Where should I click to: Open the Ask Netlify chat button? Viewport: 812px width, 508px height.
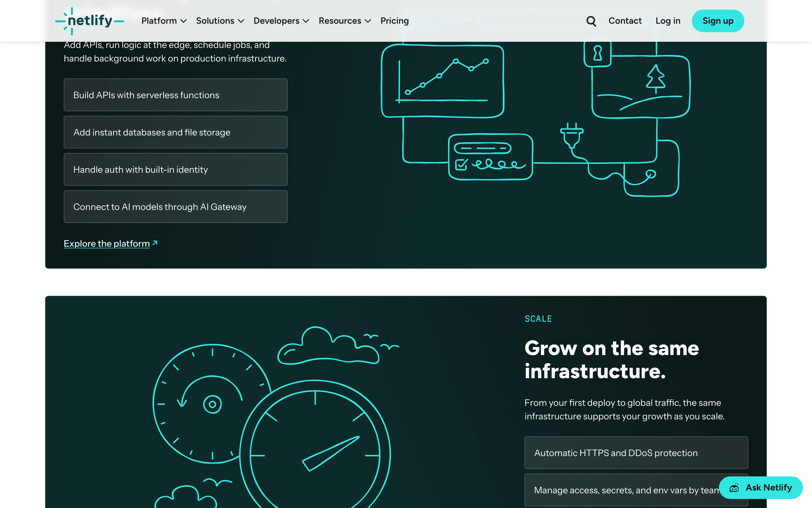point(761,487)
